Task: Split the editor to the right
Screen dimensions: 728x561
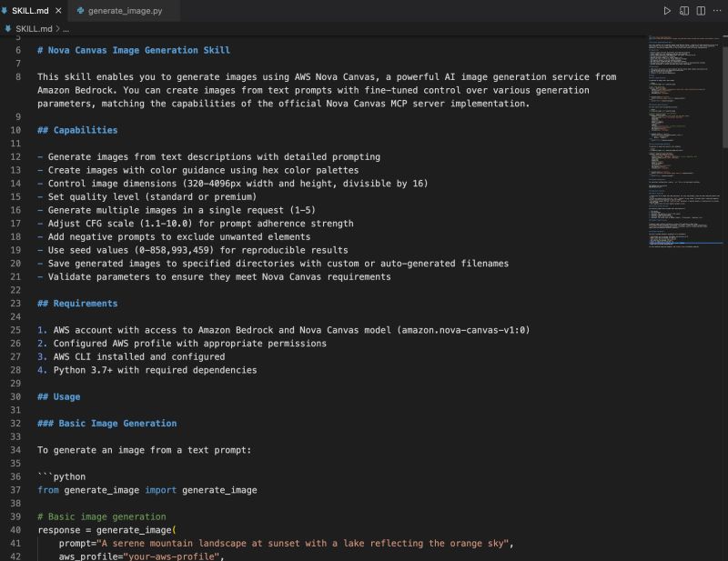Action: pyautogui.click(x=701, y=11)
